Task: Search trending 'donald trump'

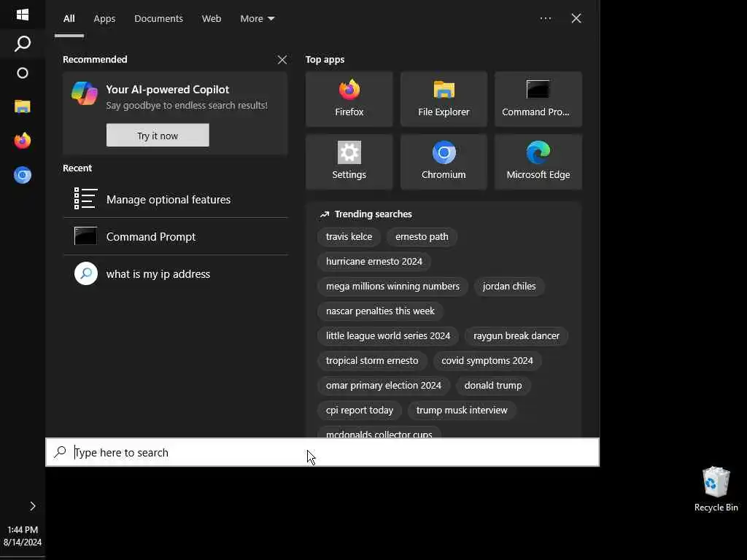Action: (x=493, y=385)
